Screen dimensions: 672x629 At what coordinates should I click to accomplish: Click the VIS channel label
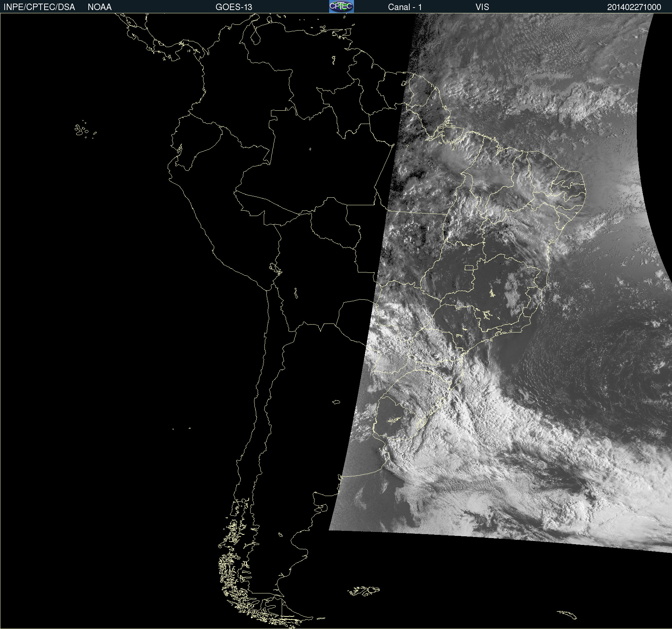click(482, 7)
